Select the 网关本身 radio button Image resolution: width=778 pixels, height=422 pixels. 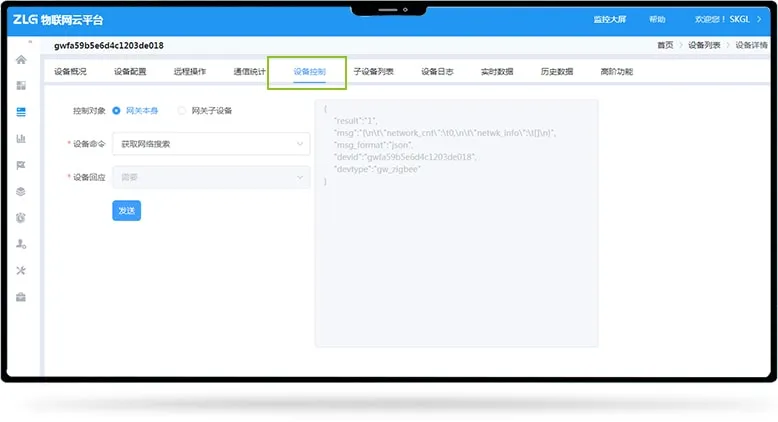(117, 110)
